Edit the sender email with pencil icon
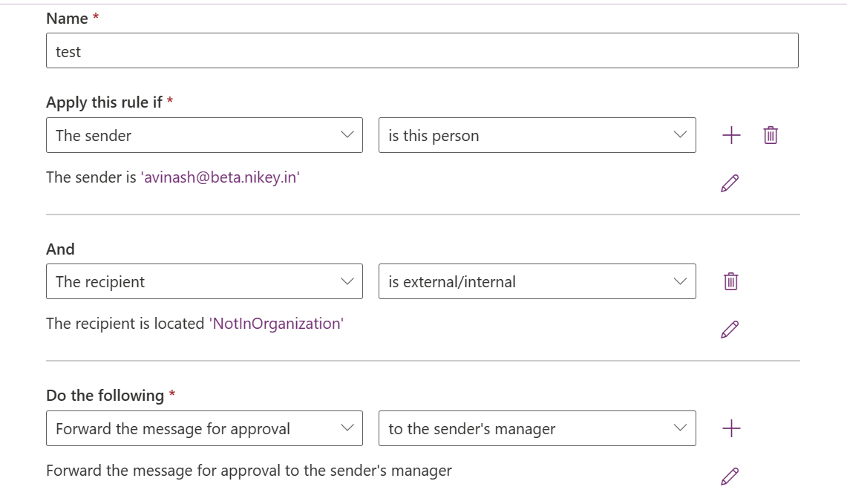Viewport: 847px width, 504px height. click(x=730, y=183)
